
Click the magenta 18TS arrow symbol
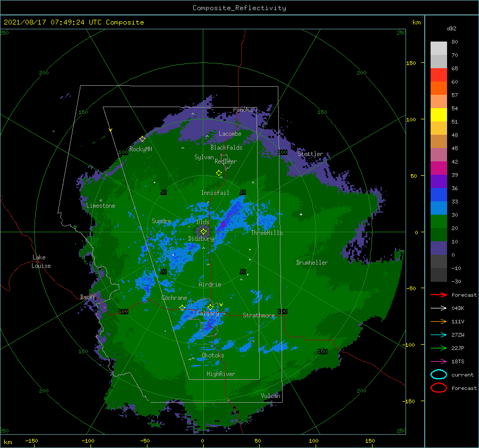439,362
